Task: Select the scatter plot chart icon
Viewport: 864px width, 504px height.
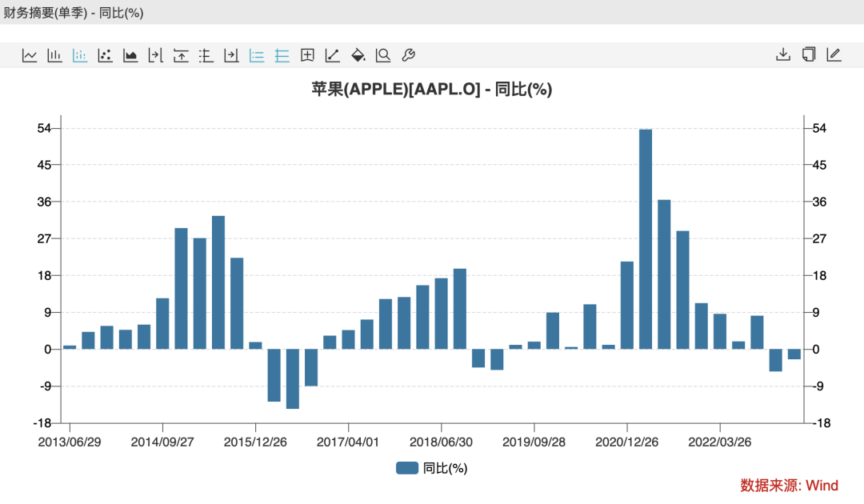Action: [x=106, y=55]
